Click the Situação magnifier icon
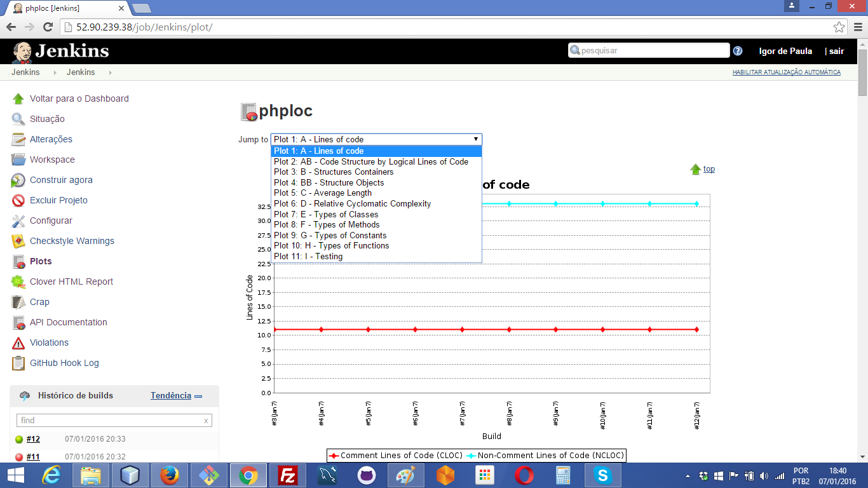 (x=18, y=119)
